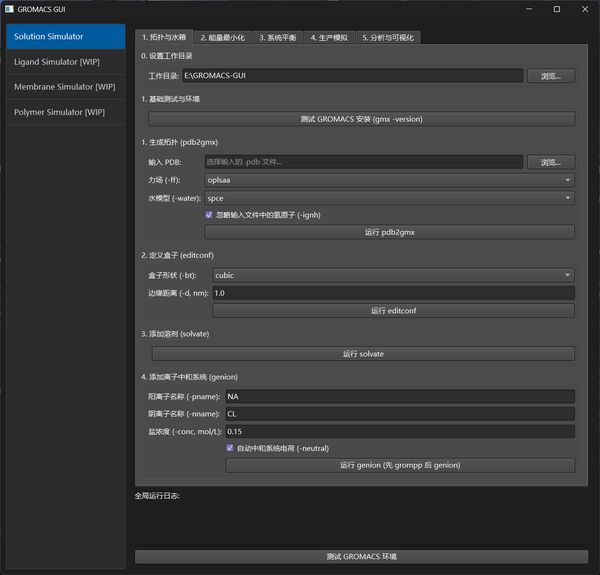Minimize the GROMACS GUI window
Image resolution: width=600 pixels, height=575 pixels.
(529, 9)
